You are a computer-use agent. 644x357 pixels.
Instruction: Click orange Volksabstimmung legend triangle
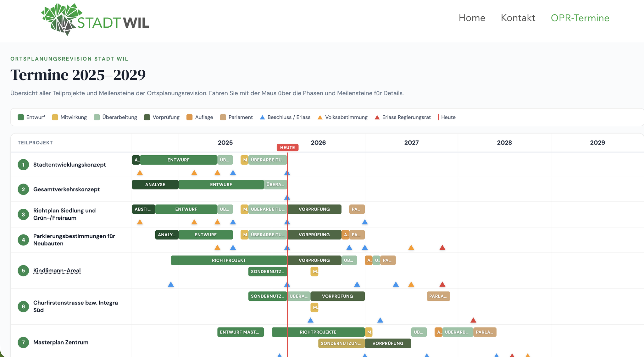320,118
